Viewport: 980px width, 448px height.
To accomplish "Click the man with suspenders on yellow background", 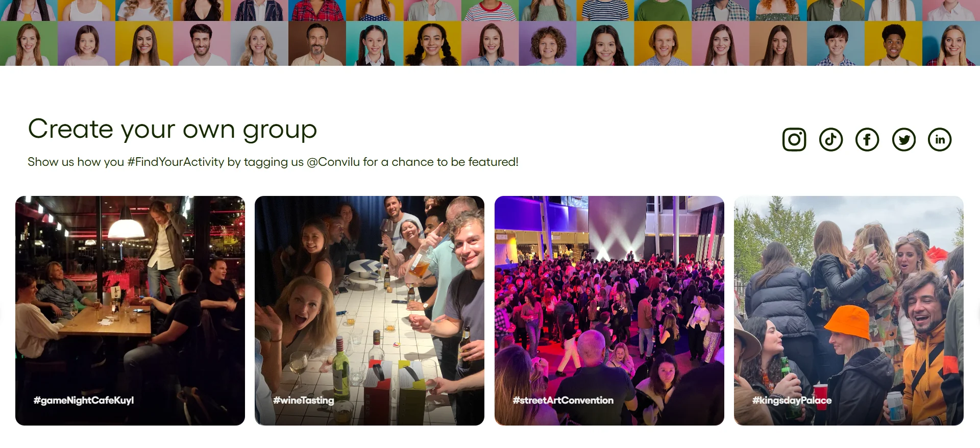I will point(893,43).
